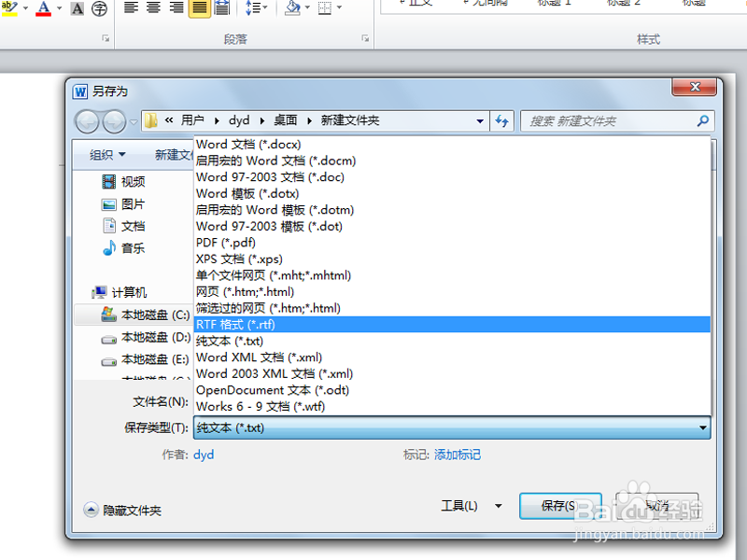Select 本地磁盘 (D:) drive
This screenshot has height=560, width=747.
pos(146,337)
